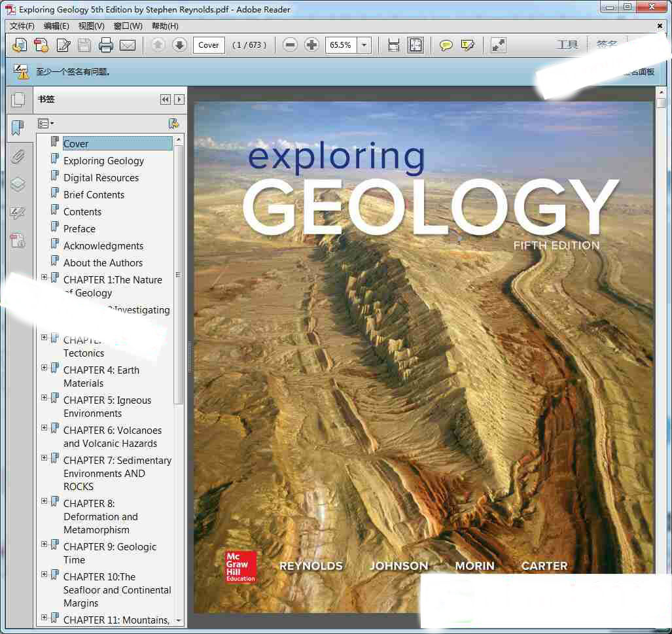Open the 文件(F) menu
The height and width of the screenshot is (634, 672).
pyautogui.click(x=22, y=26)
